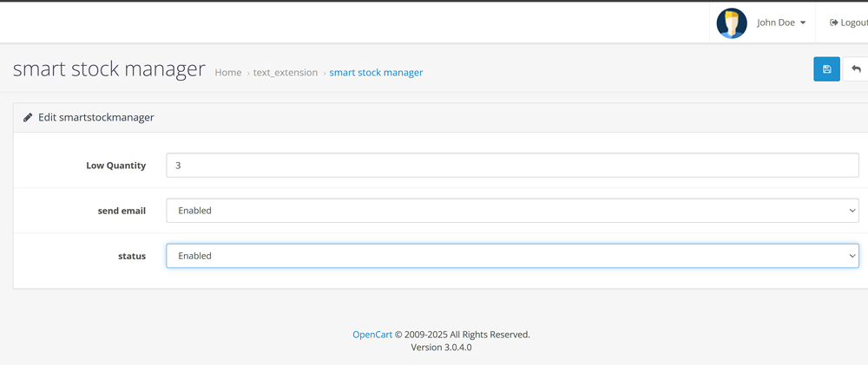Click the Logout sign-out icon
Viewport: 868px width, 365px height.
[834, 23]
